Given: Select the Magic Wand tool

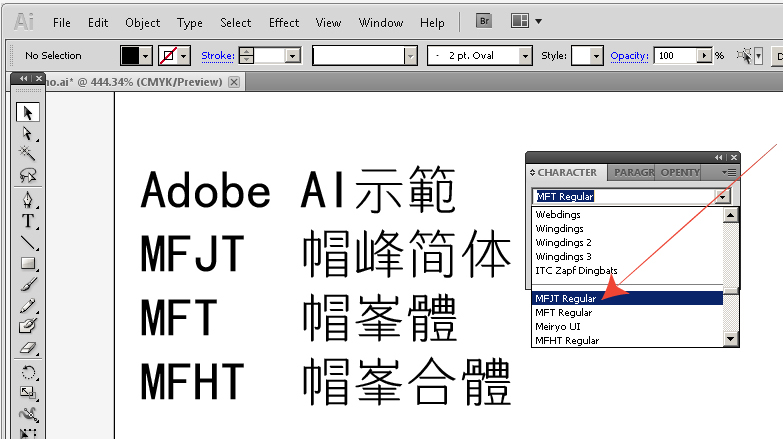Looking at the screenshot, I should coord(27,153).
